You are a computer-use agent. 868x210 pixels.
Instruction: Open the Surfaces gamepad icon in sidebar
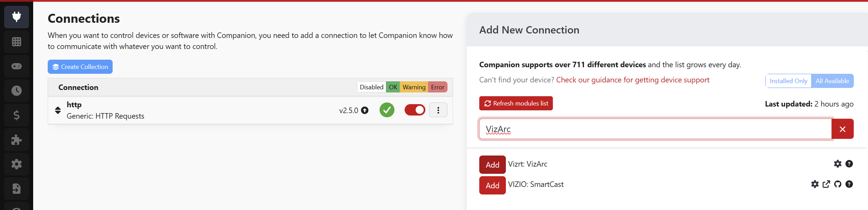pyautogui.click(x=17, y=66)
